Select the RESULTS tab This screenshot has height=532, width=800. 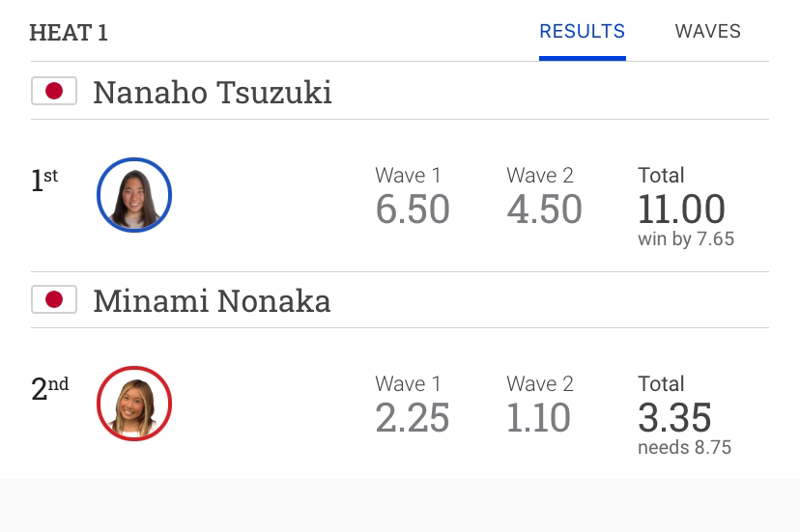(583, 32)
